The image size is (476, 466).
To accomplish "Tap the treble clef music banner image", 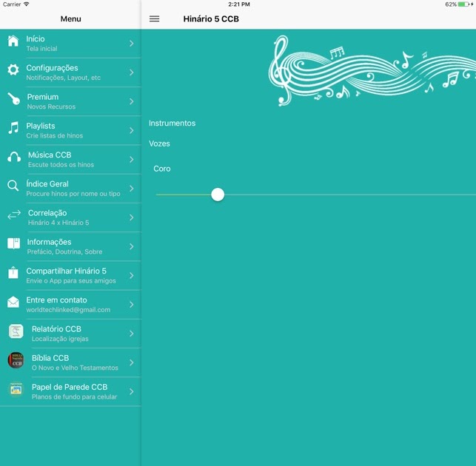I will (x=372, y=71).
